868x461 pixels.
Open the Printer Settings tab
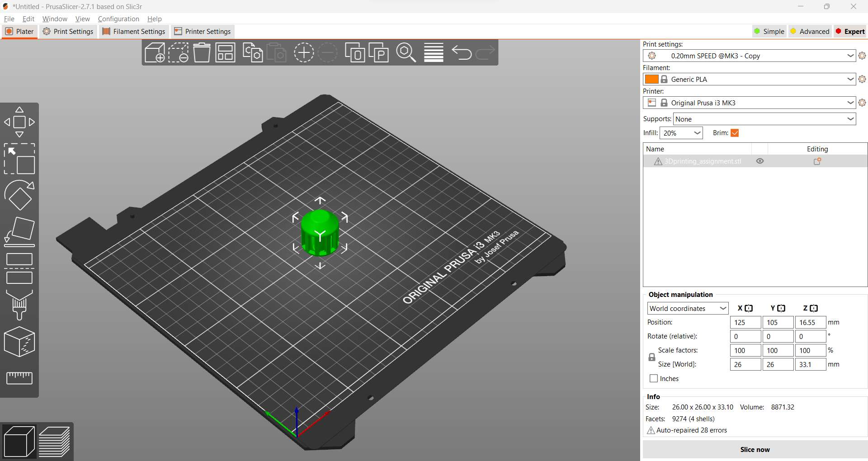(203, 31)
